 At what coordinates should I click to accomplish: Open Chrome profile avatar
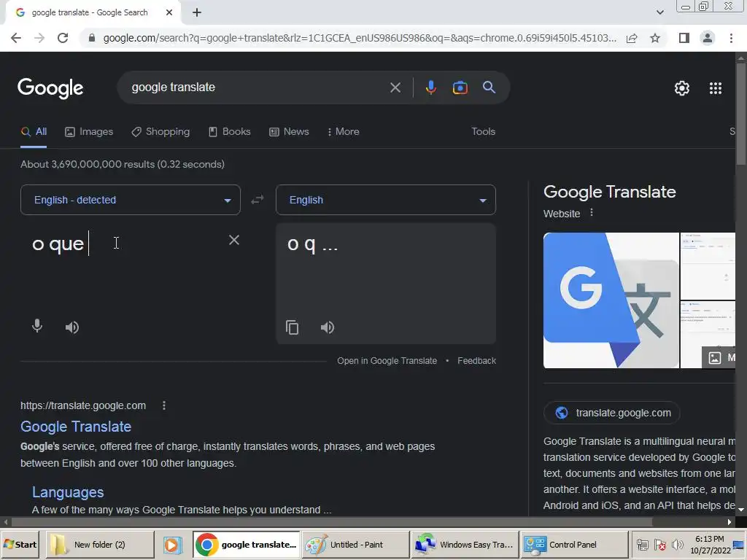coord(708,38)
